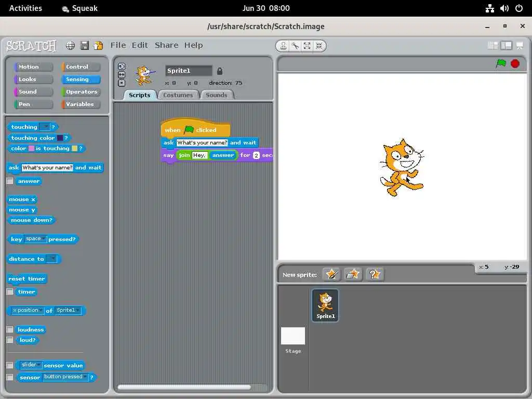Toggle the loudness reporter checkbox
Viewport: 532px width, 399px height.
pos(10,329)
